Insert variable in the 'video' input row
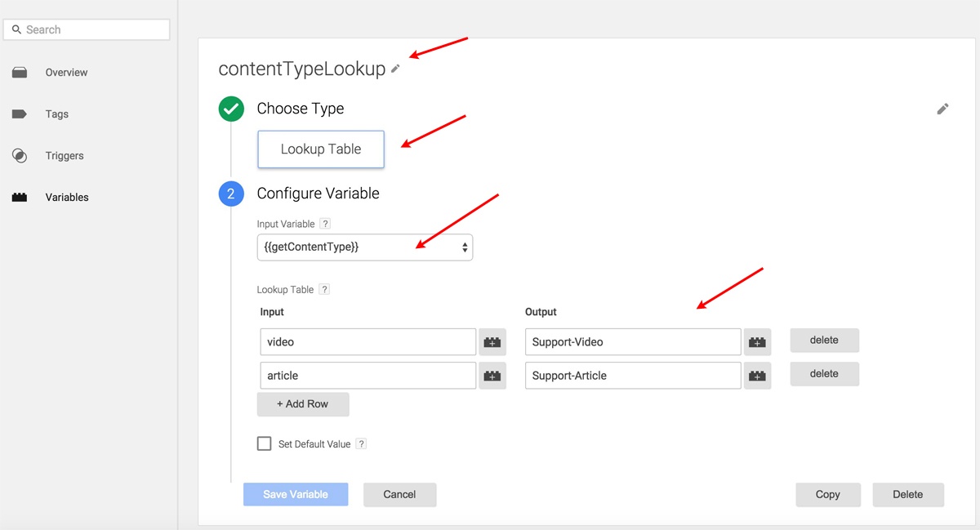Screen dimensions: 980x530 tap(492, 342)
